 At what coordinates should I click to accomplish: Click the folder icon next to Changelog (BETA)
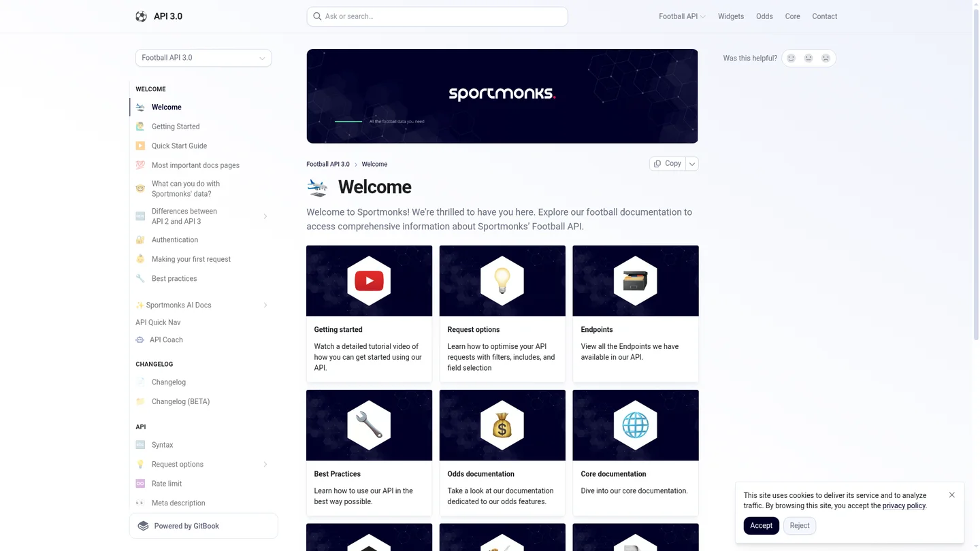point(140,401)
